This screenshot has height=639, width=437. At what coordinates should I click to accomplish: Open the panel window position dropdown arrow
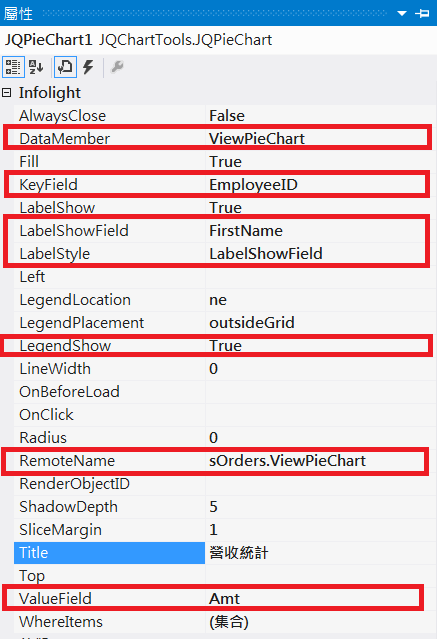point(402,13)
